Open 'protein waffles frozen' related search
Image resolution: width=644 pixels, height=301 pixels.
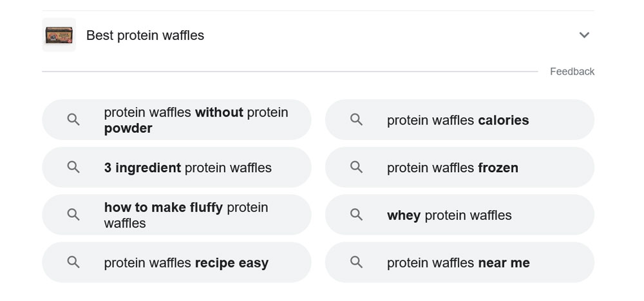pyautogui.click(x=460, y=167)
